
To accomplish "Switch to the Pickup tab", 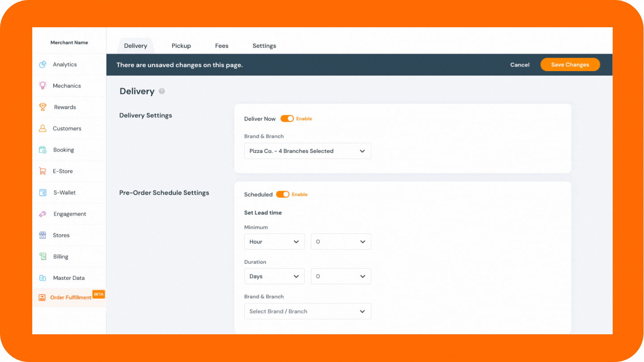I will (181, 46).
